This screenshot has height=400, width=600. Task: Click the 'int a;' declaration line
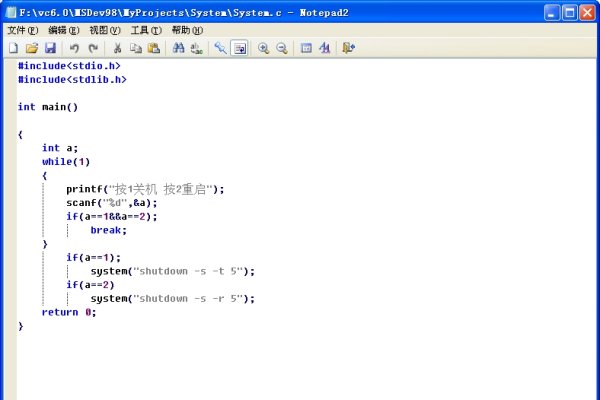click(x=60, y=148)
